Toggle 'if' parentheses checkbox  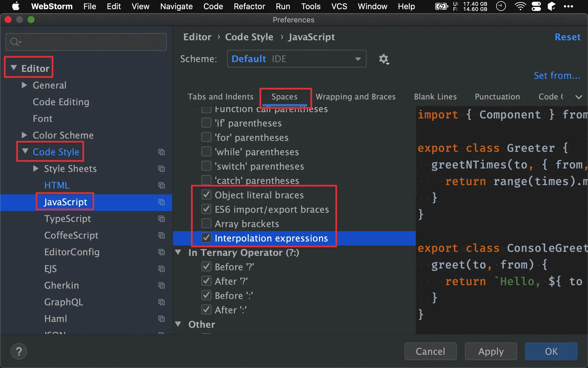pos(206,123)
